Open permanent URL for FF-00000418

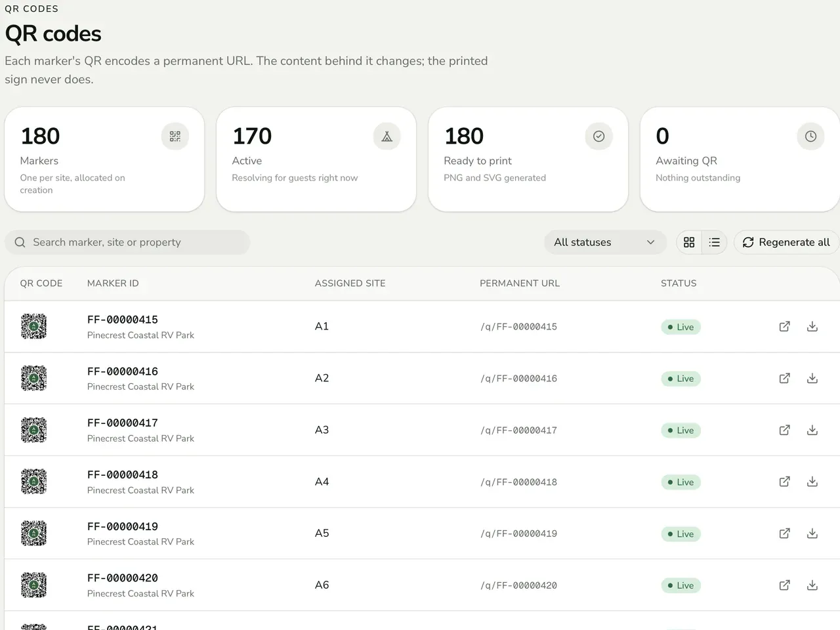(784, 482)
